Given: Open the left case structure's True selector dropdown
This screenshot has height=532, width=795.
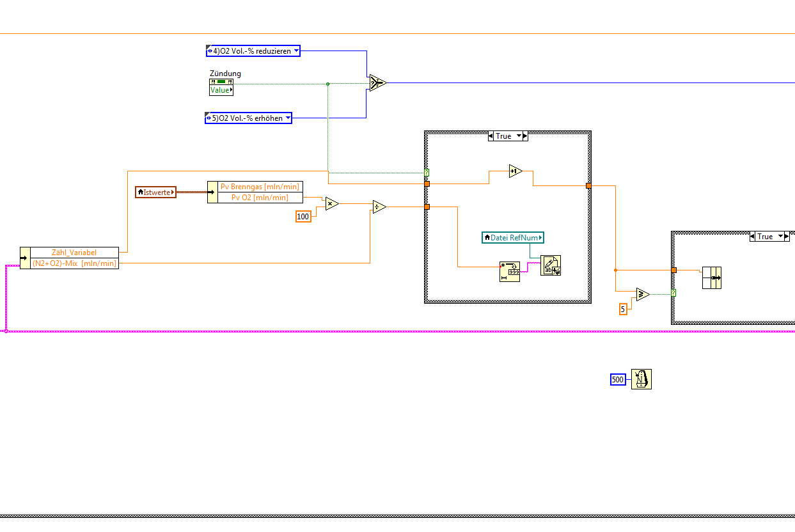Looking at the screenshot, I should (519, 136).
